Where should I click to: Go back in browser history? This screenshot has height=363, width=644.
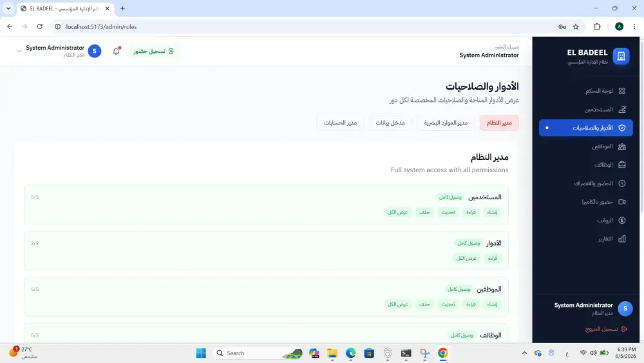10,26
